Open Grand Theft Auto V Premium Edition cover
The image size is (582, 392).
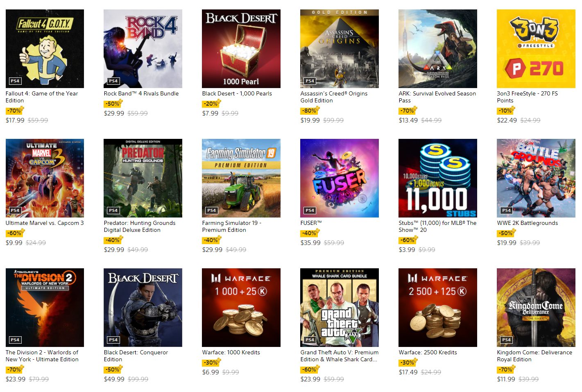(340, 308)
